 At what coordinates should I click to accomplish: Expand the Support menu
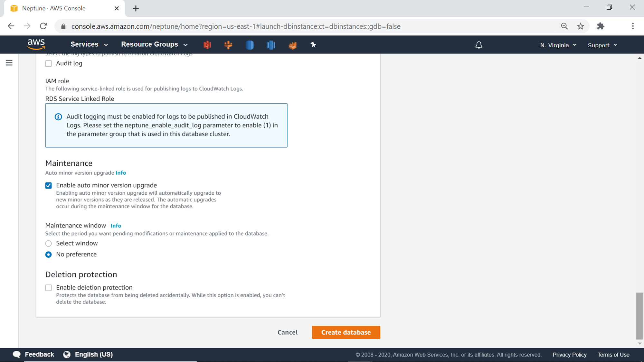tap(602, 45)
